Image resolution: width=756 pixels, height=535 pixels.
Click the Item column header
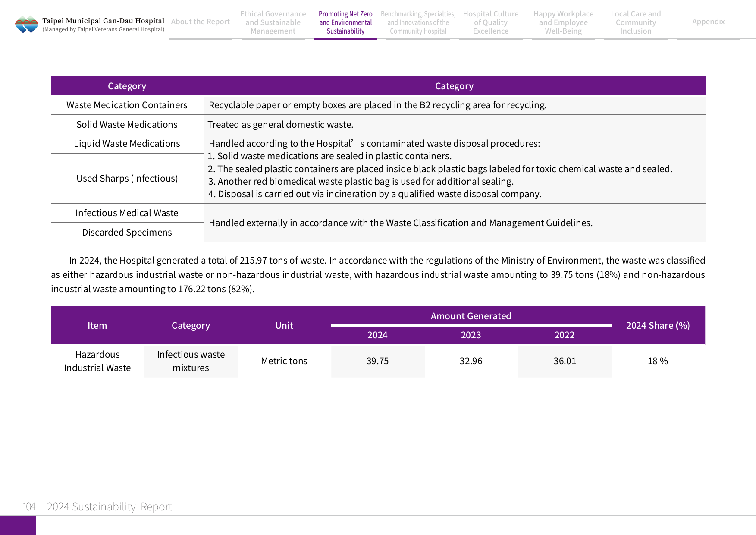pyautogui.click(x=97, y=325)
